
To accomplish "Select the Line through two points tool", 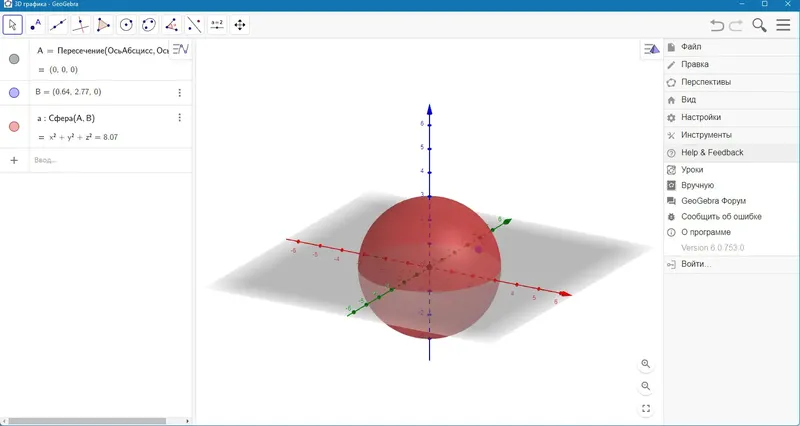I will coord(58,24).
